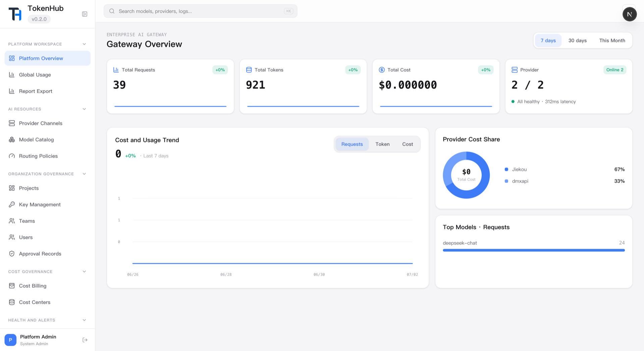Collapse the Platform Workspace section
The width and height of the screenshot is (644, 351).
pyautogui.click(x=84, y=44)
